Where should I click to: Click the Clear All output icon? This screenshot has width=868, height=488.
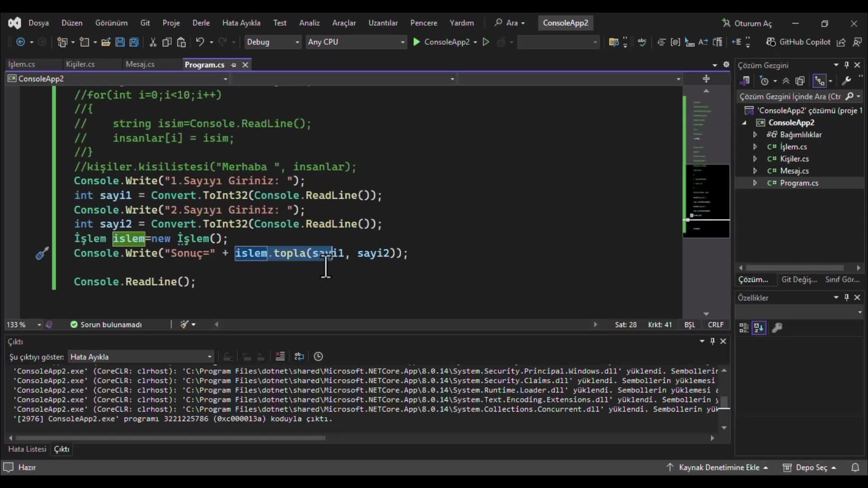coord(280,357)
